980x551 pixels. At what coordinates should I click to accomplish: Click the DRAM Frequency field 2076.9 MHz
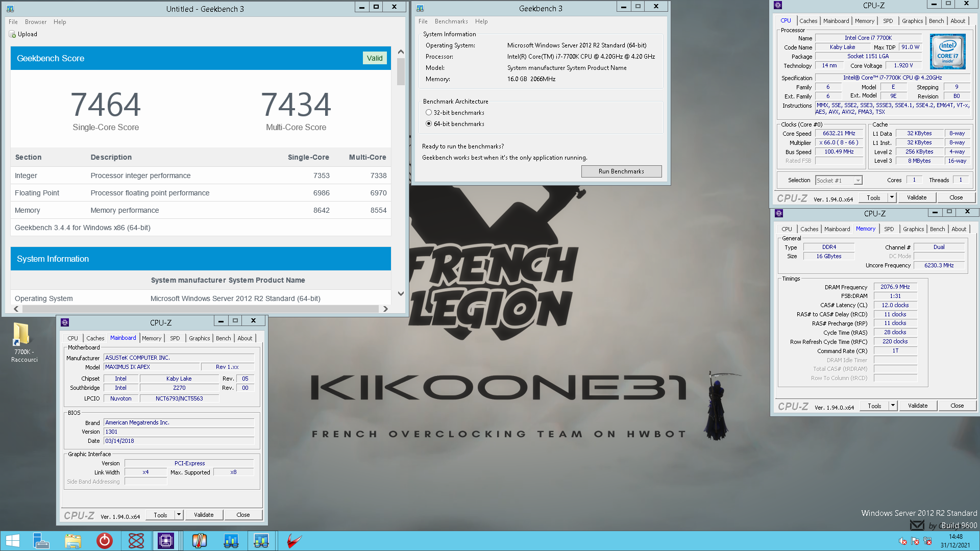[895, 287]
